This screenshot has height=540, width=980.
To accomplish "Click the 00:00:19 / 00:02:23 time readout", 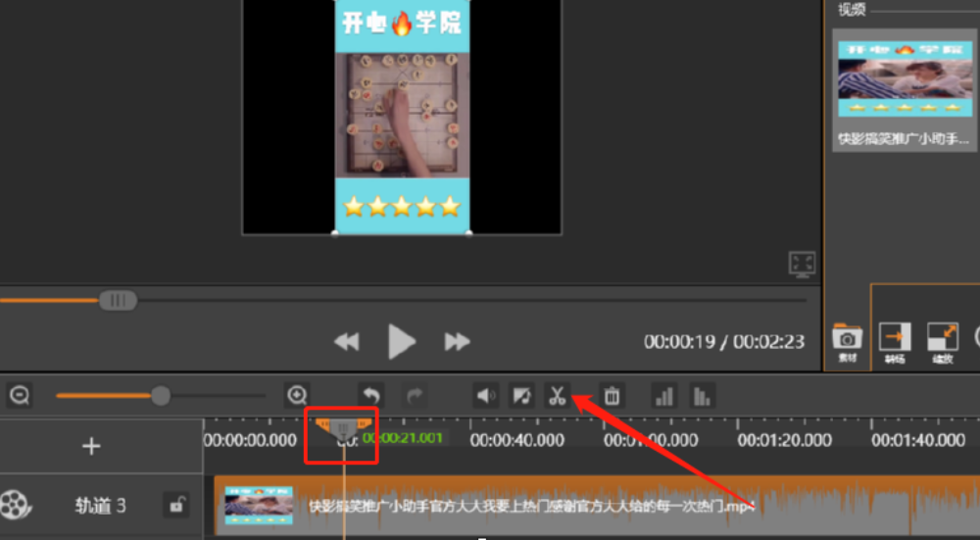I will coord(724,342).
